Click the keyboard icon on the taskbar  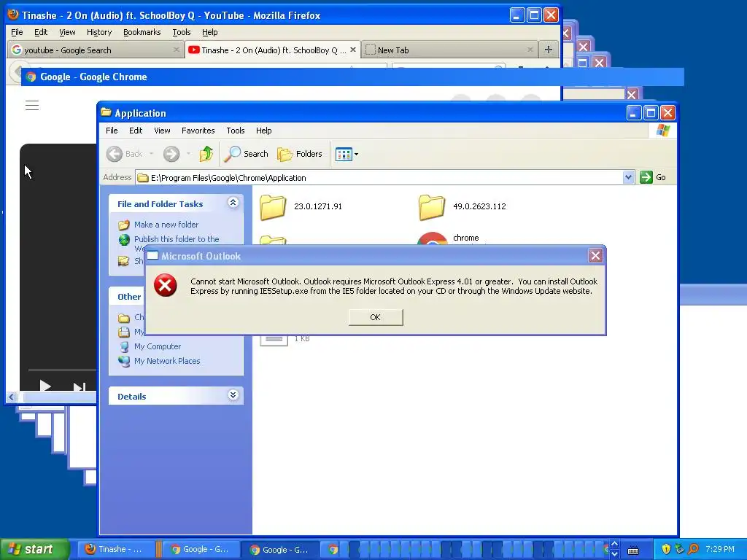[x=632, y=551]
